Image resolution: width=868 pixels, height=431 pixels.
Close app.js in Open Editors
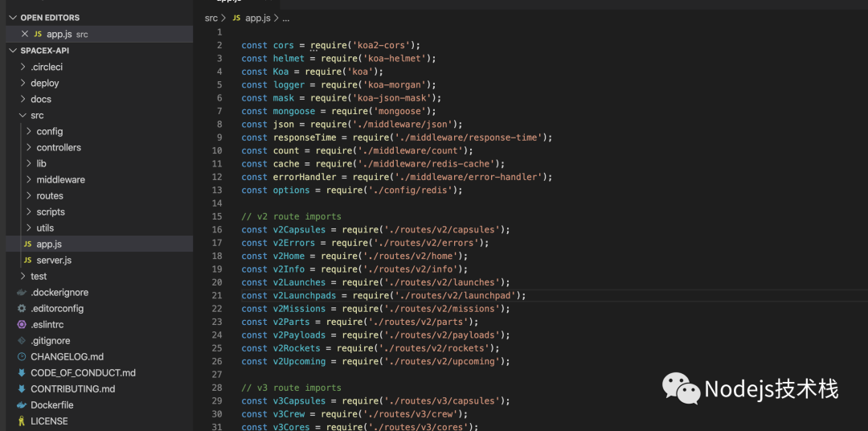pyautogui.click(x=24, y=35)
